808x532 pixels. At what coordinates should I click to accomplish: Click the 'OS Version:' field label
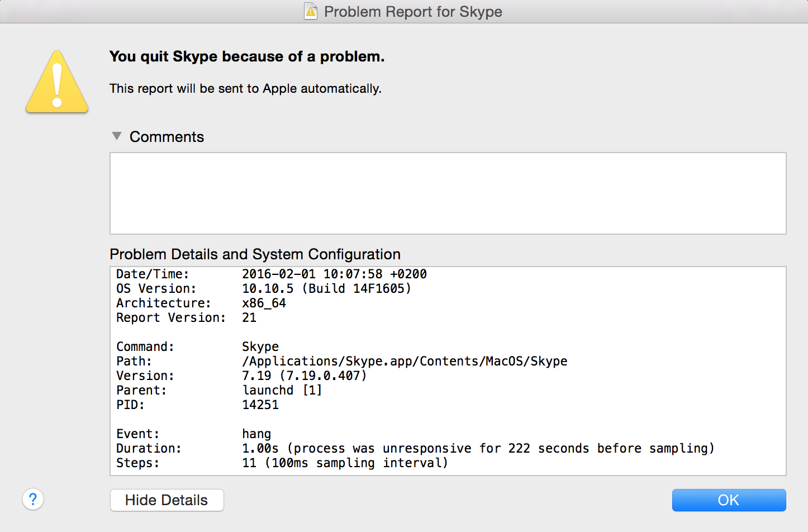(156, 288)
